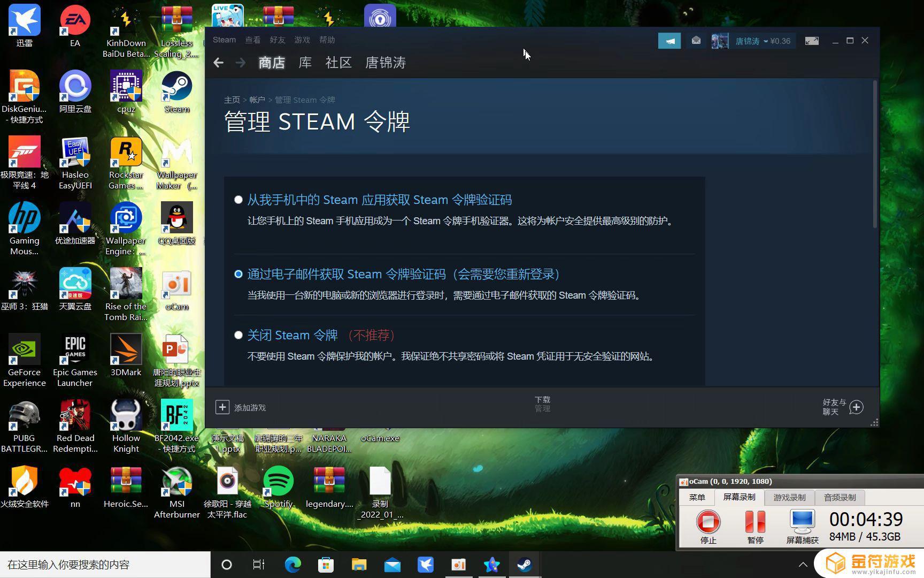The width and height of the screenshot is (924, 578).
Task: Select Red Dead Redemption desktop icon
Action: [x=75, y=426]
